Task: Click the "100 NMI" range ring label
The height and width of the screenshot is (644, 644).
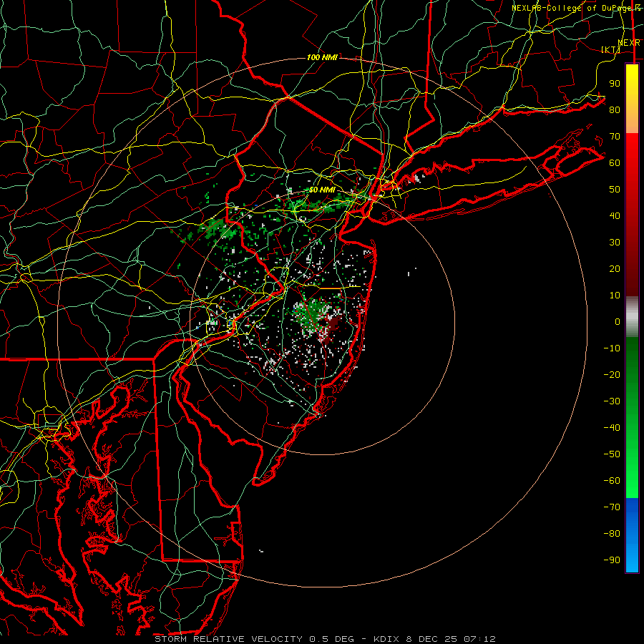Action: pos(322,57)
